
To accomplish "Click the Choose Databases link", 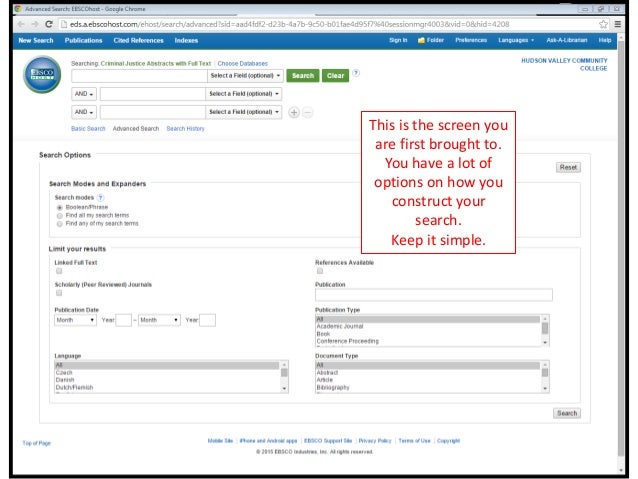I will coord(243,63).
